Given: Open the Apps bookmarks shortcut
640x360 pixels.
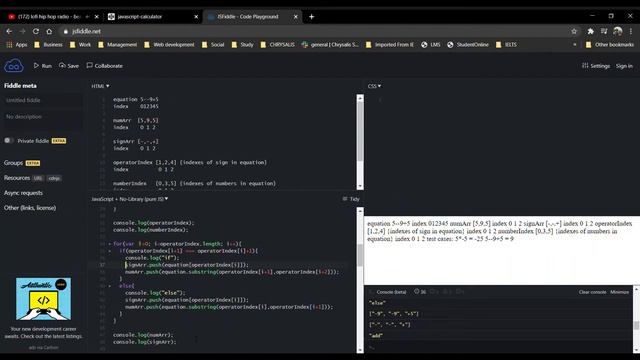Looking at the screenshot, I should tap(17, 45).
